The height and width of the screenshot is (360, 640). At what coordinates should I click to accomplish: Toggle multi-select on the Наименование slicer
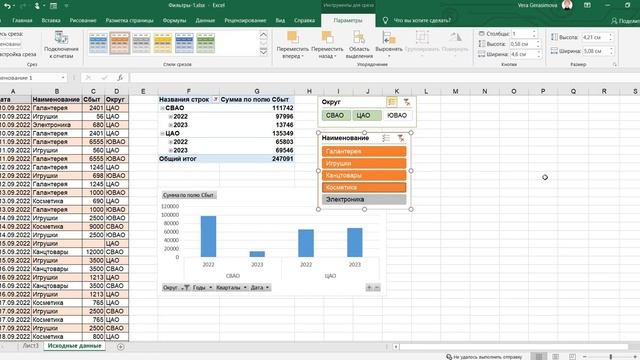(386, 138)
